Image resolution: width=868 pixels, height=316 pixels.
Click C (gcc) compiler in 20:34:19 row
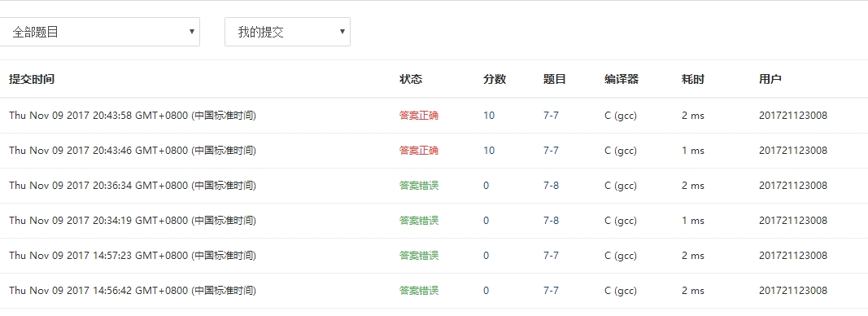click(621, 220)
